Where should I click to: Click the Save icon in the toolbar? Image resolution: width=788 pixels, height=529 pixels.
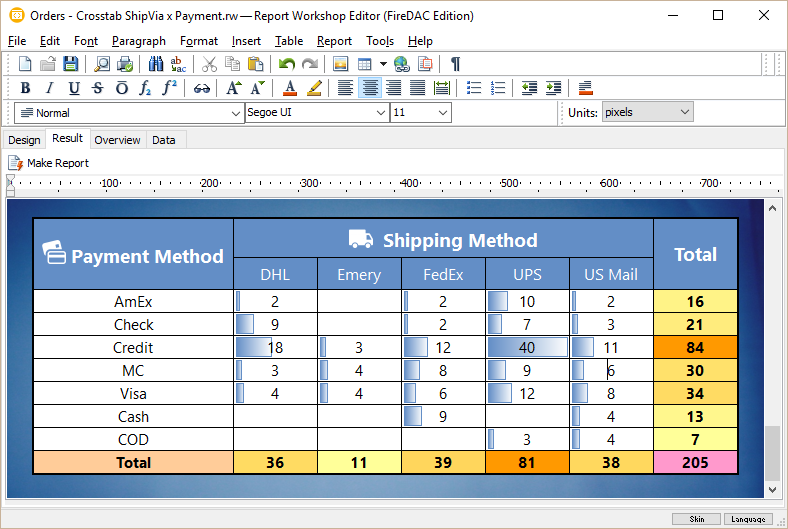point(71,64)
